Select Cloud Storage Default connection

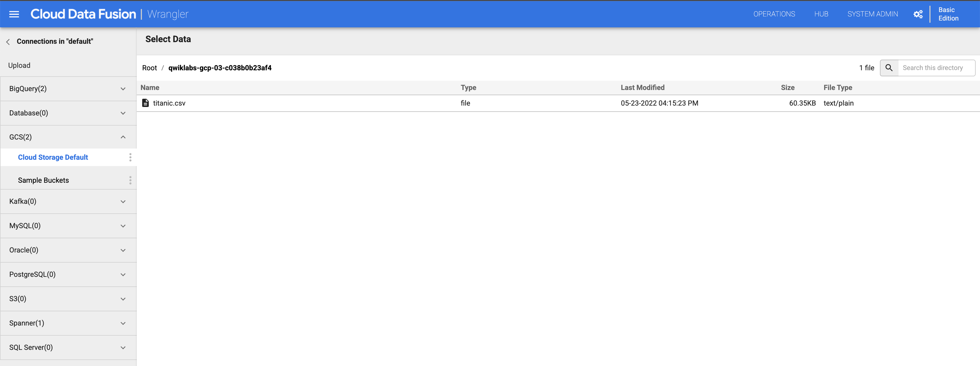53,157
